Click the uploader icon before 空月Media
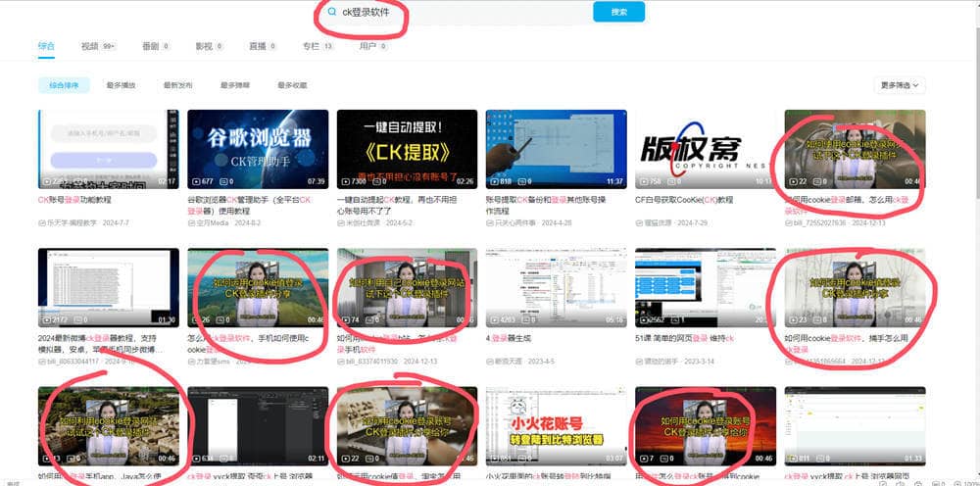Image resolution: width=980 pixels, height=486 pixels. (x=191, y=223)
